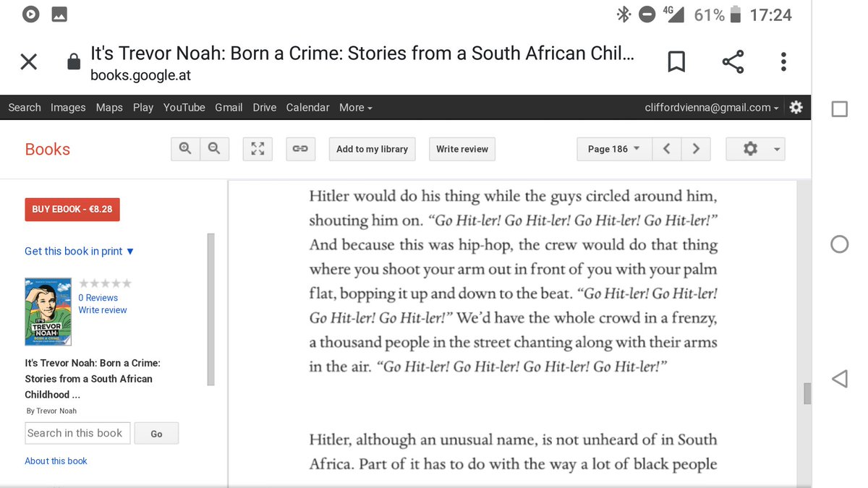Open Play in the Google bar
The image size is (868, 488).
click(143, 107)
